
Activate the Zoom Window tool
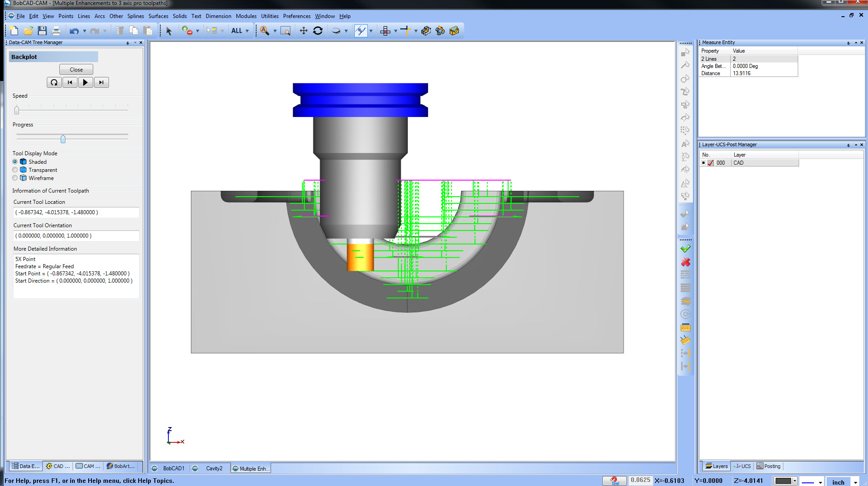285,31
